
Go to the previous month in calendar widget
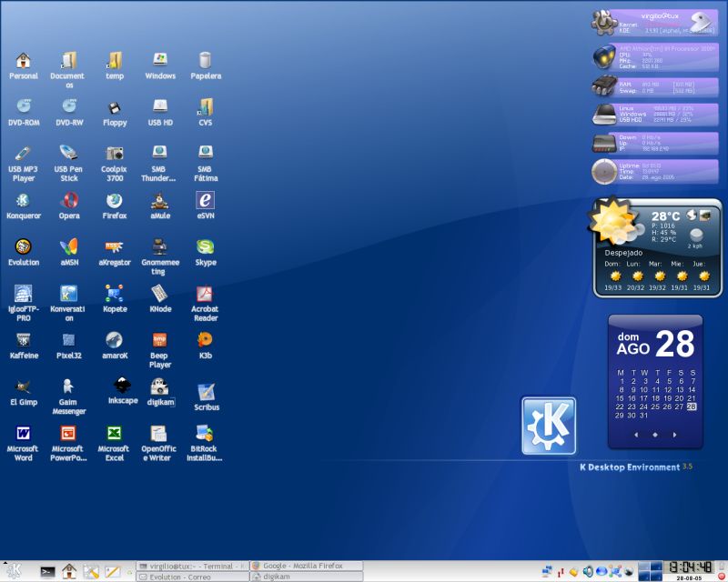[636, 435]
